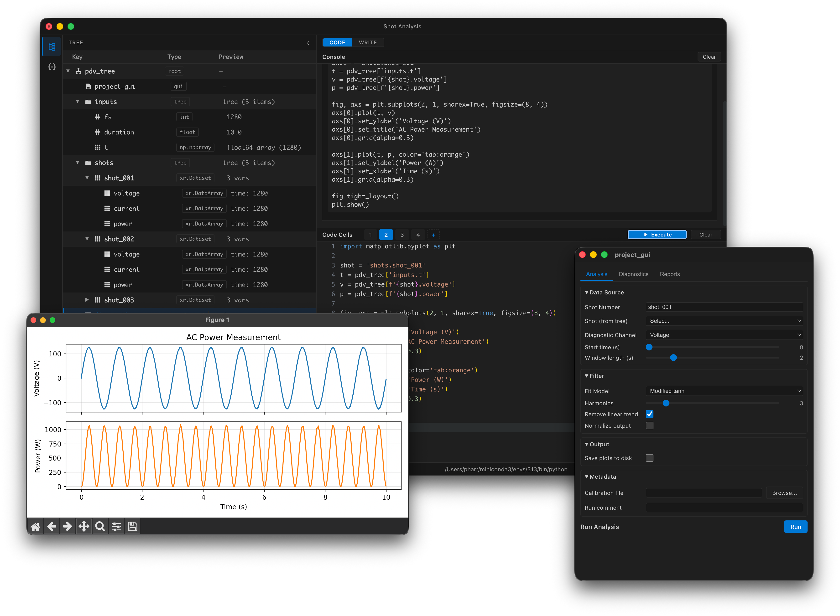Click the hash icon beside fs
The image size is (840, 616).
pos(97,117)
